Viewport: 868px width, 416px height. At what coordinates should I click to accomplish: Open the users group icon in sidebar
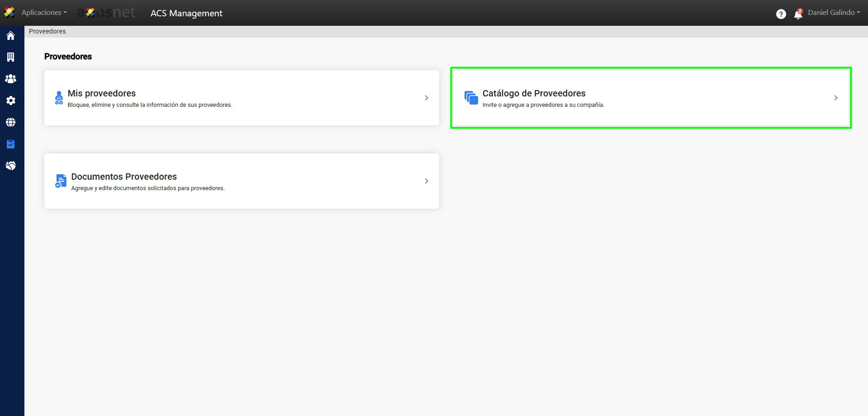point(10,79)
